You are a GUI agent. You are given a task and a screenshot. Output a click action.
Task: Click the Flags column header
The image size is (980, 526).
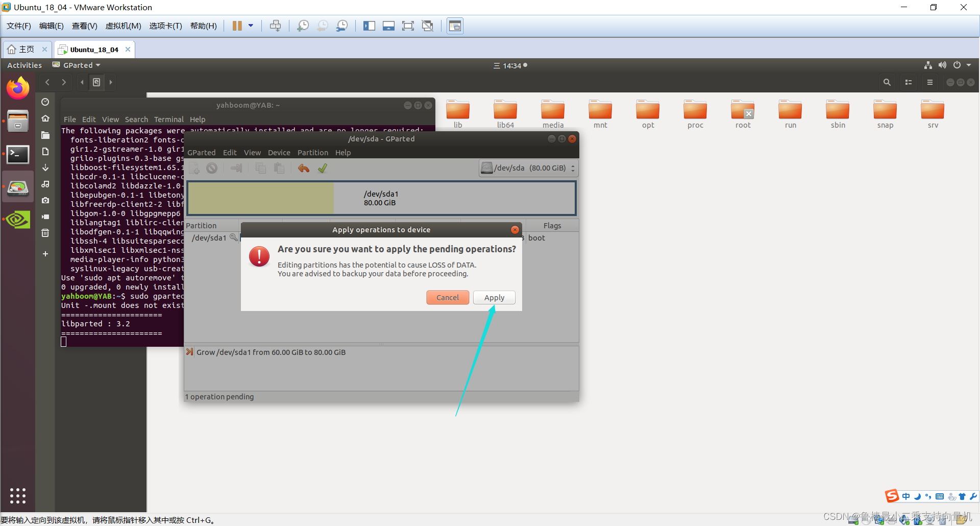click(552, 225)
